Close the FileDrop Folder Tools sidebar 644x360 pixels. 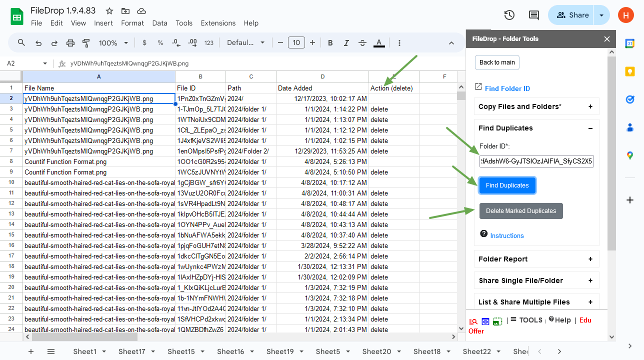tap(607, 39)
